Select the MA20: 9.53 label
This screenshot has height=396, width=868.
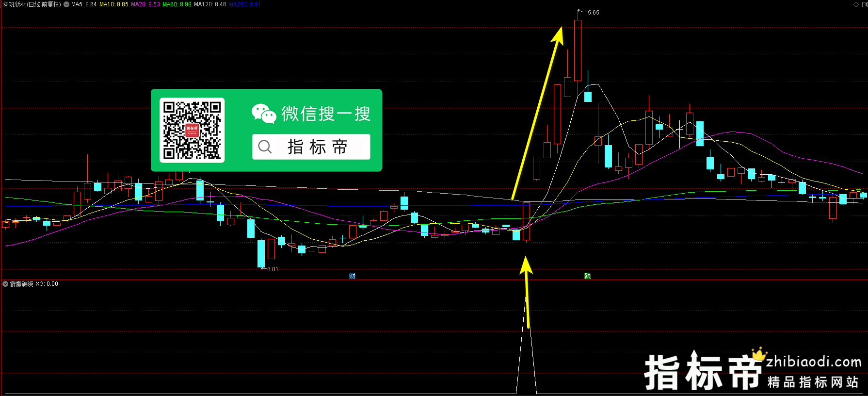coord(145,4)
